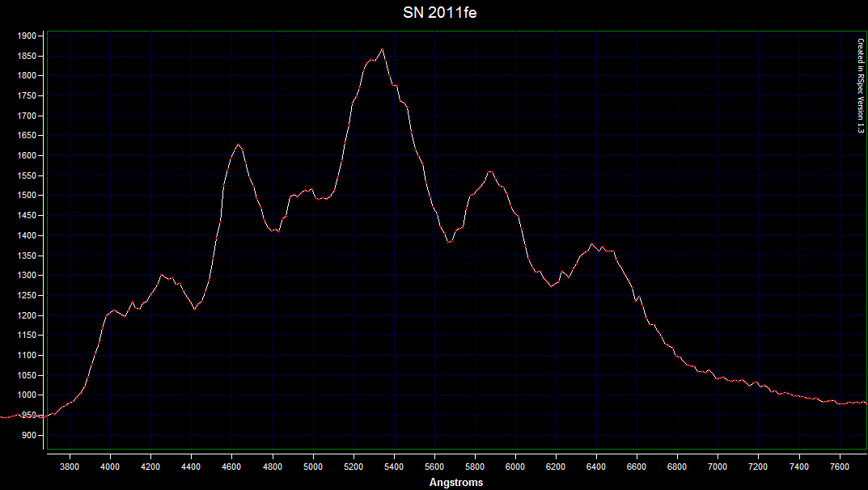Click the 3800 x-axis tick label

click(70, 467)
